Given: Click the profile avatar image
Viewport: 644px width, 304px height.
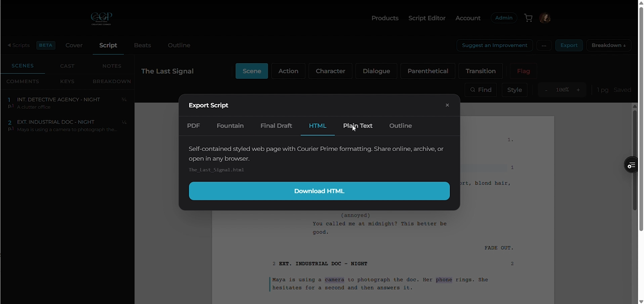Looking at the screenshot, I should 545,17.
